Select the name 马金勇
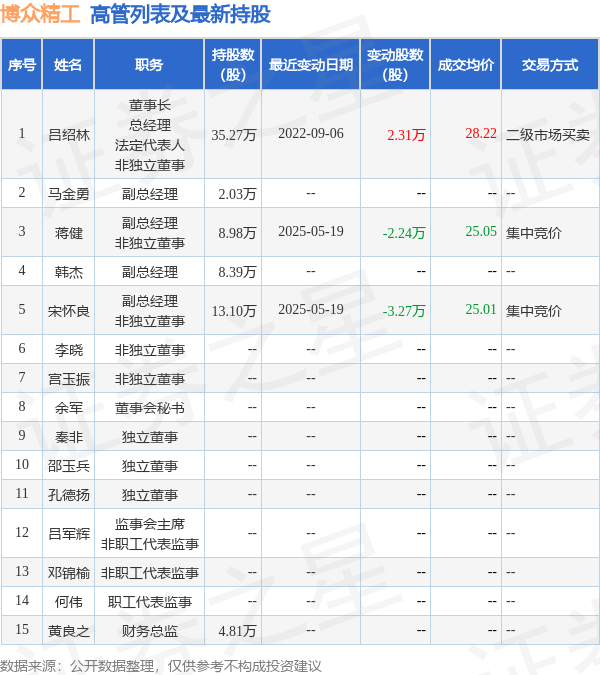The image size is (600, 675). point(69,194)
